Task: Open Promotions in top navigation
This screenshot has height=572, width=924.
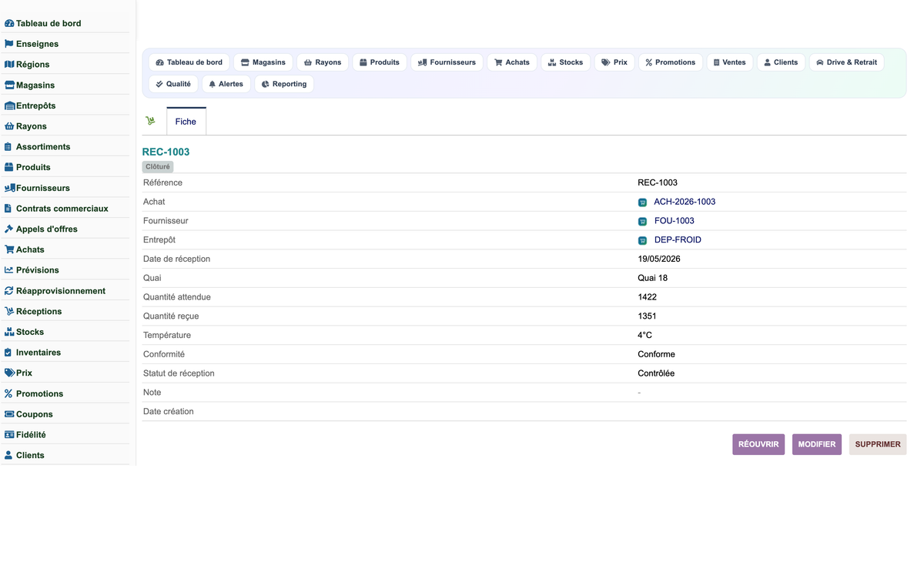Action: [671, 62]
